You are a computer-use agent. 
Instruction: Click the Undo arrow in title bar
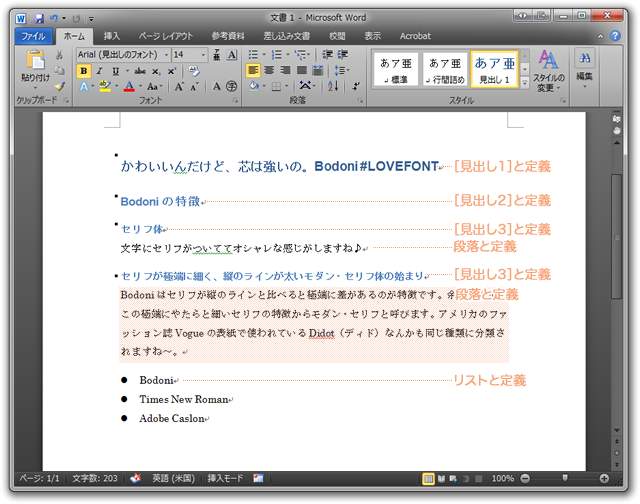(x=53, y=19)
